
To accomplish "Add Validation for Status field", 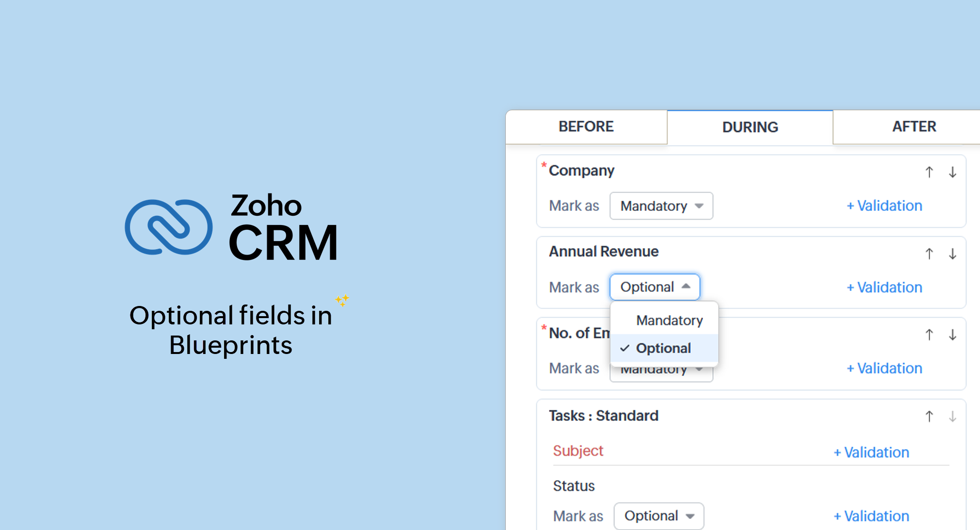I will (x=871, y=516).
